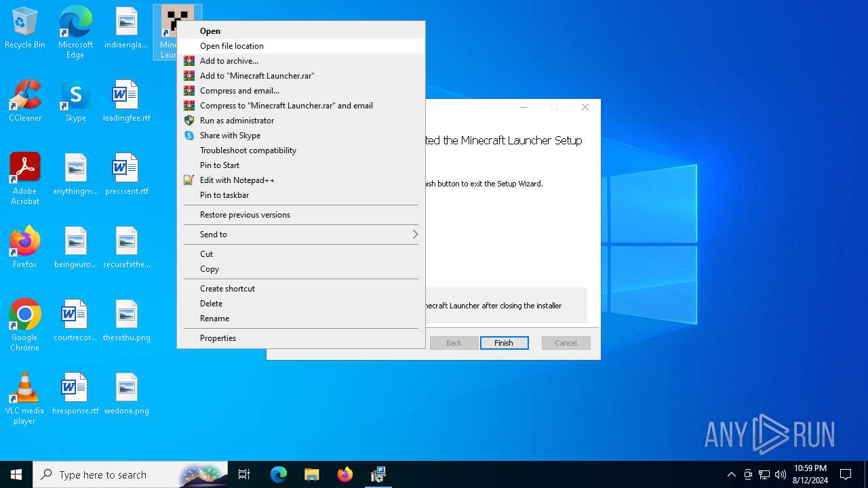Screen dimensions: 868x488
Task: Expand the Send to submenu
Action: [301, 235]
